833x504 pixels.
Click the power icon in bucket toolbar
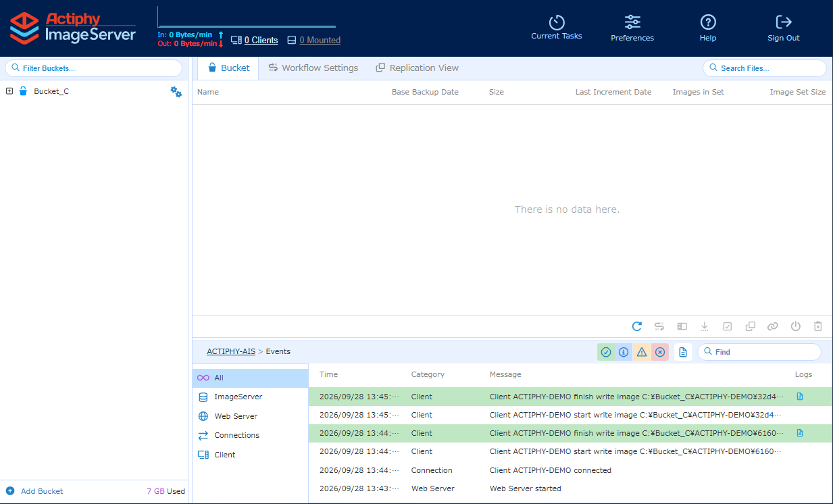click(796, 326)
